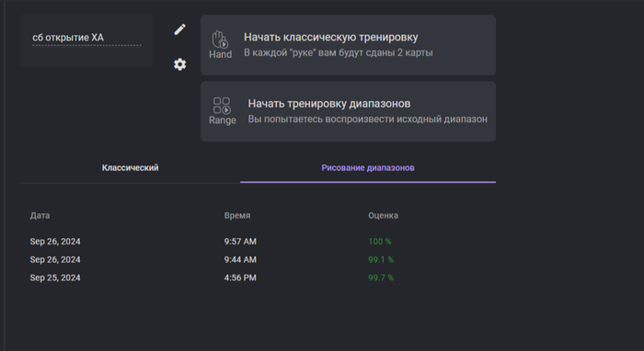Click the name field сб открытие ХА

click(86, 38)
